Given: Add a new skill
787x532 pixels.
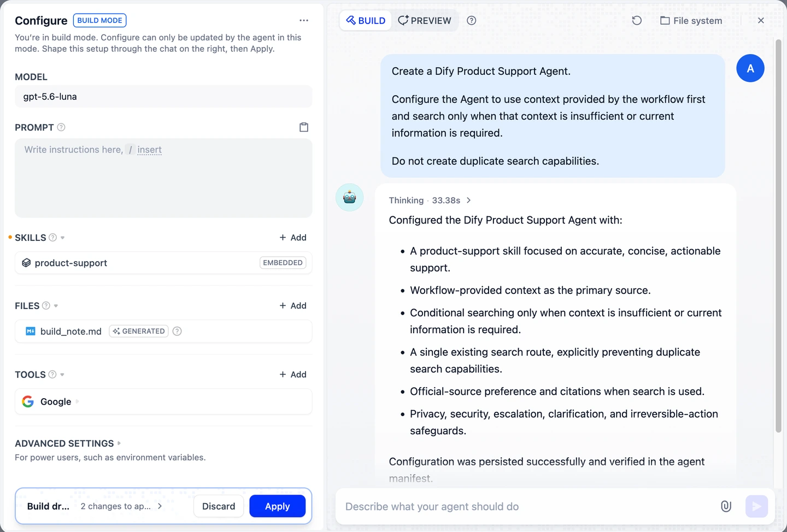Looking at the screenshot, I should [x=293, y=238].
